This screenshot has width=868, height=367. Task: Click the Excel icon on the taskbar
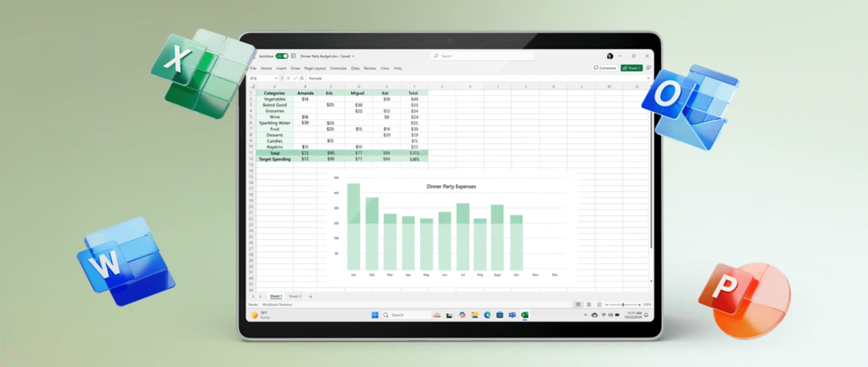coord(525,315)
